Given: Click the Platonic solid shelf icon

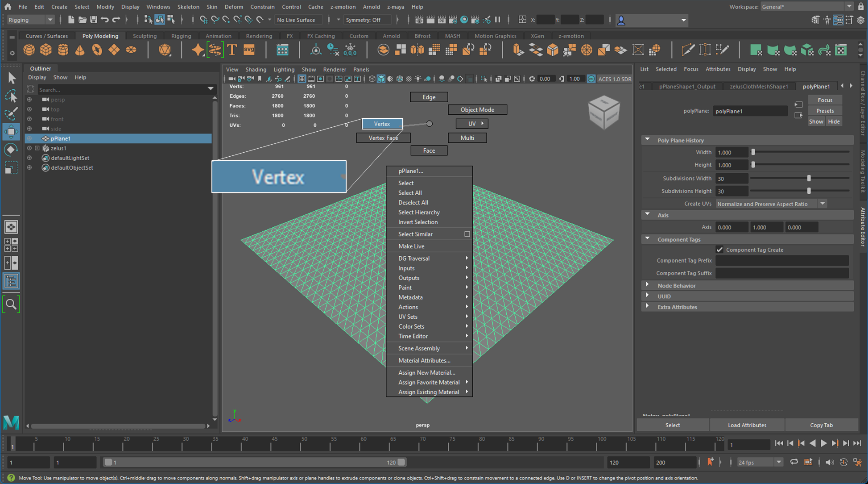Looking at the screenshot, I should coord(165,50).
